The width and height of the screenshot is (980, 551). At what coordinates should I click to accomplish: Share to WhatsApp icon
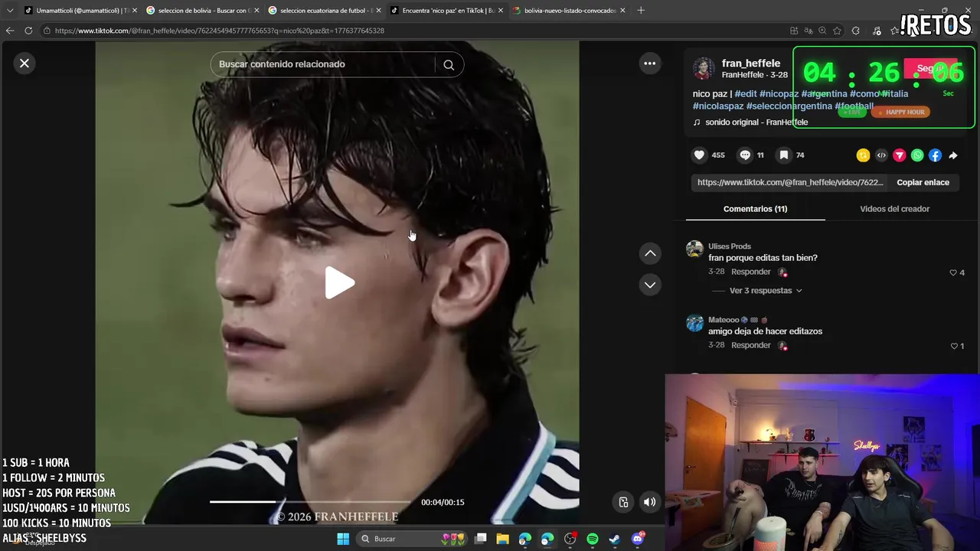pyautogui.click(x=917, y=155)
